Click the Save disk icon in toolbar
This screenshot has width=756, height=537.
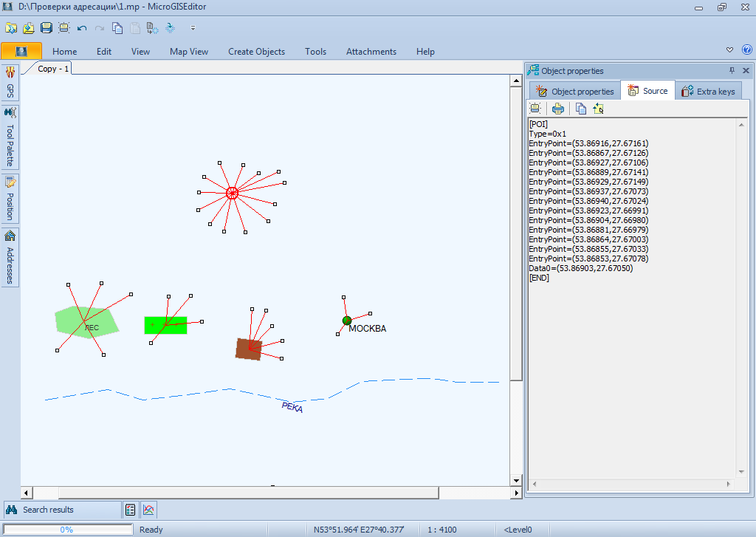pyautogui.click(x=46, y=28)
